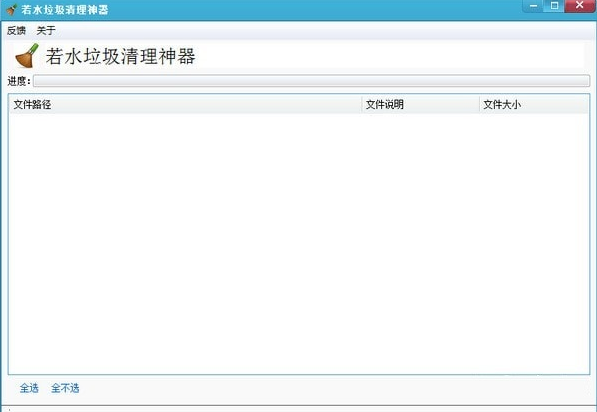
Task: Open the 关于 menu
Action: [x=46, y=30]
